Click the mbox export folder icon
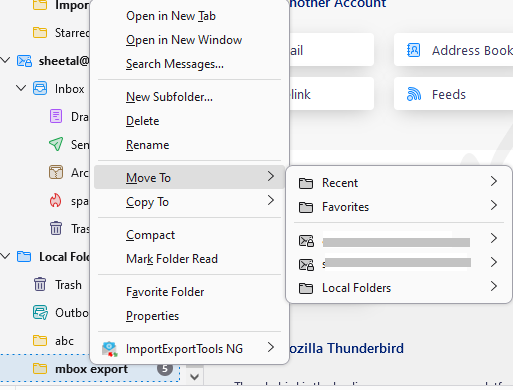Screen dimensions: 513x390 click(x=40, y=369)
